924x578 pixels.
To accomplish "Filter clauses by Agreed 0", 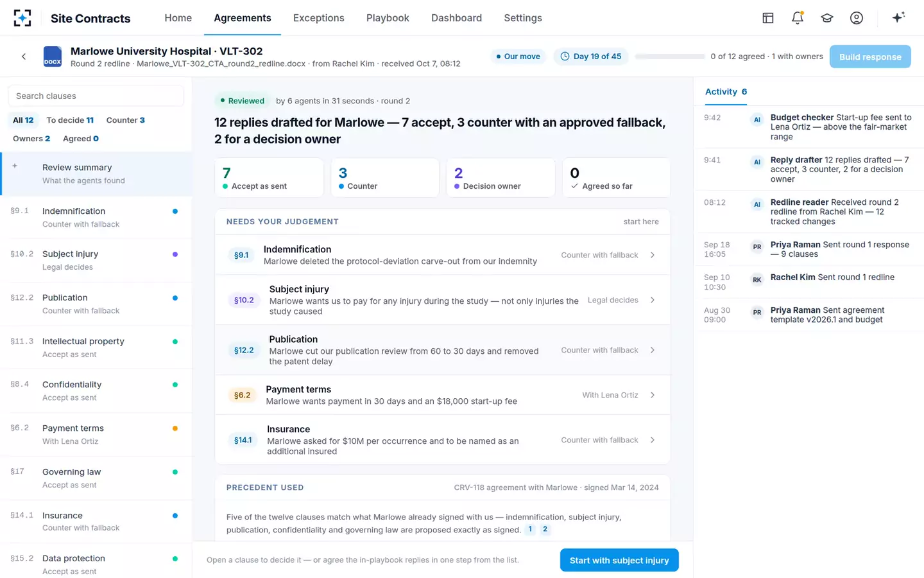I will [81, 139].
